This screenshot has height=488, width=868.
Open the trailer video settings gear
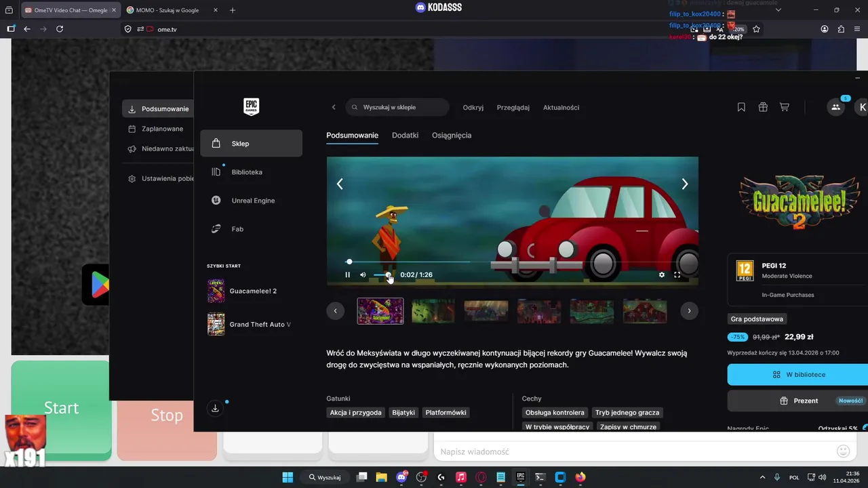point(662,274)
